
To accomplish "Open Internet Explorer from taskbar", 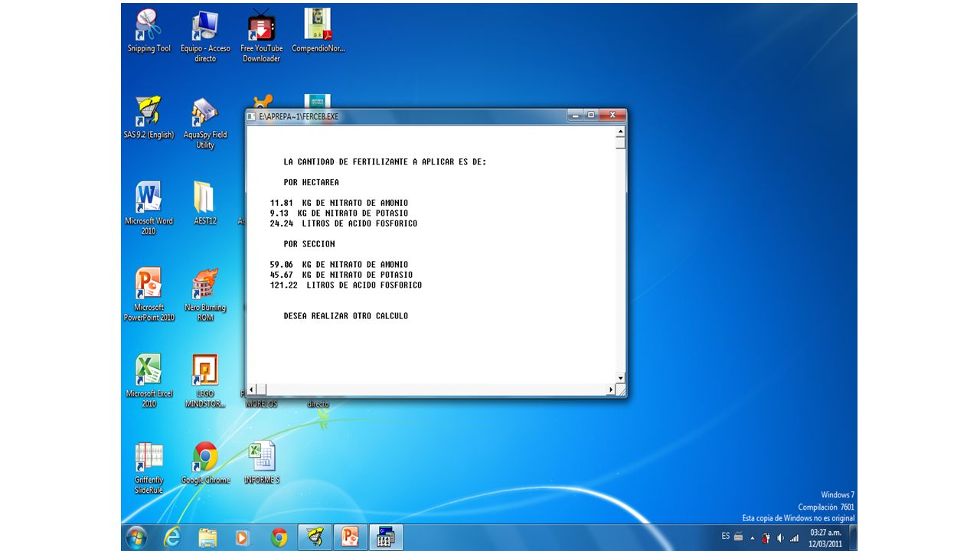I will [172, 538].
